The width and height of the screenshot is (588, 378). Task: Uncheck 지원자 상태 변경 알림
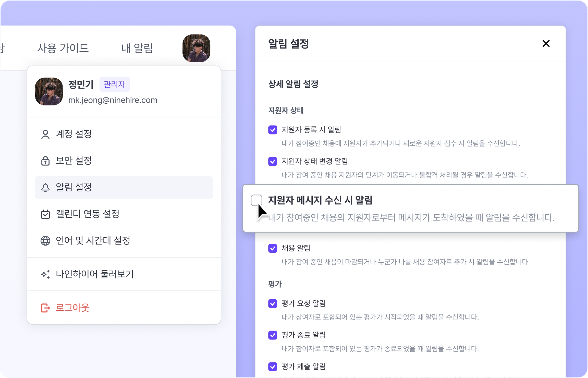[273, 161]
